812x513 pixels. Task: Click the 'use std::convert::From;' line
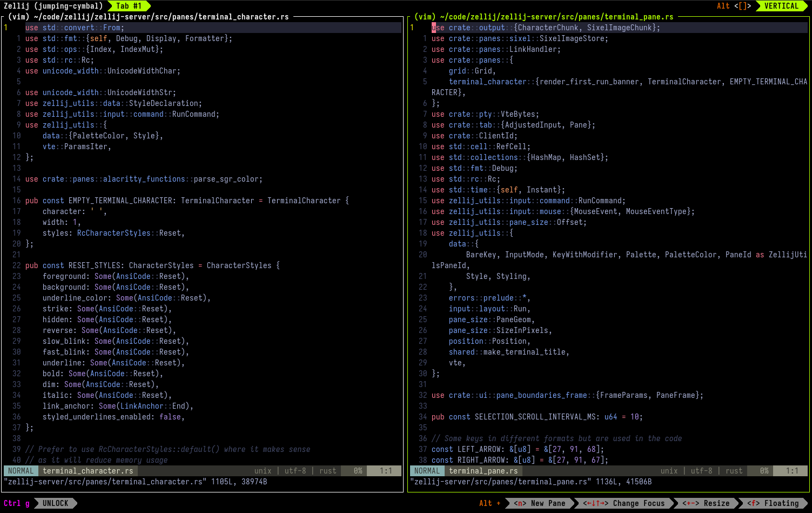point(75,28)
